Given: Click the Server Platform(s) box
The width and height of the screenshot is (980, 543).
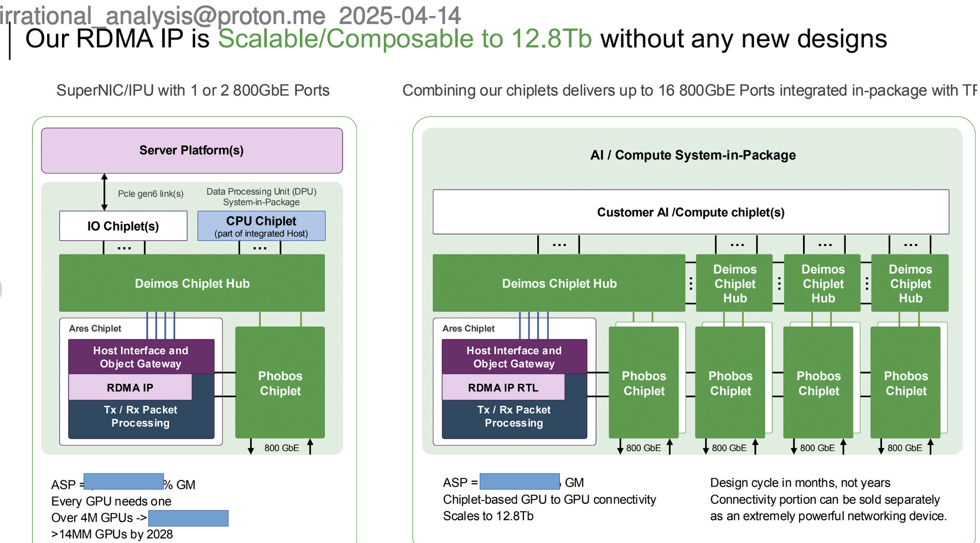Looking at the screenshot, I should (192, 150).
